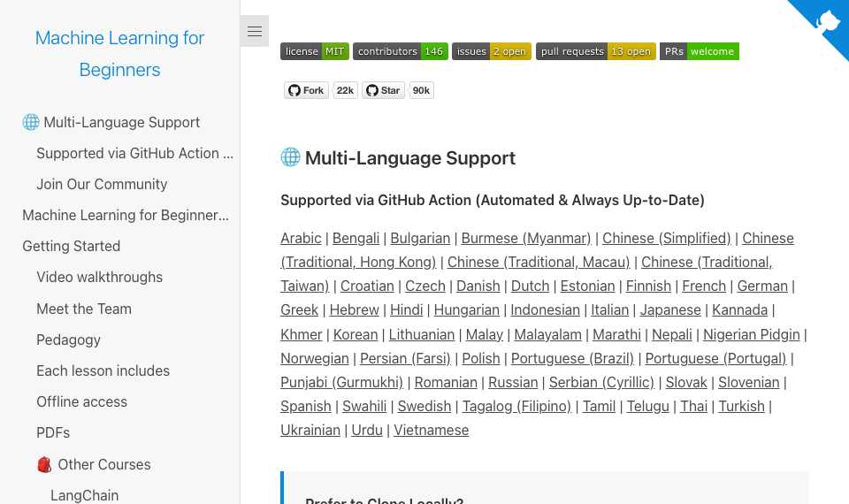Open Meet the Team sidebar item

[84, 309]
